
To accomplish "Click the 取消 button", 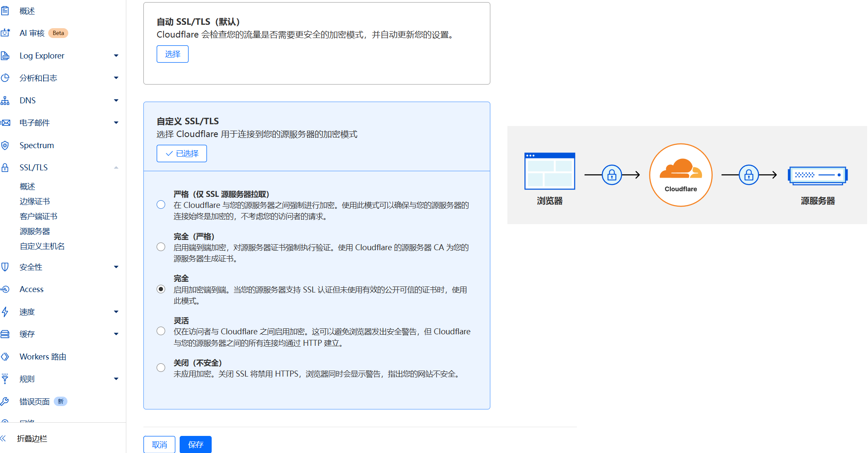I will pyautogui.click(x=160, y=444).
